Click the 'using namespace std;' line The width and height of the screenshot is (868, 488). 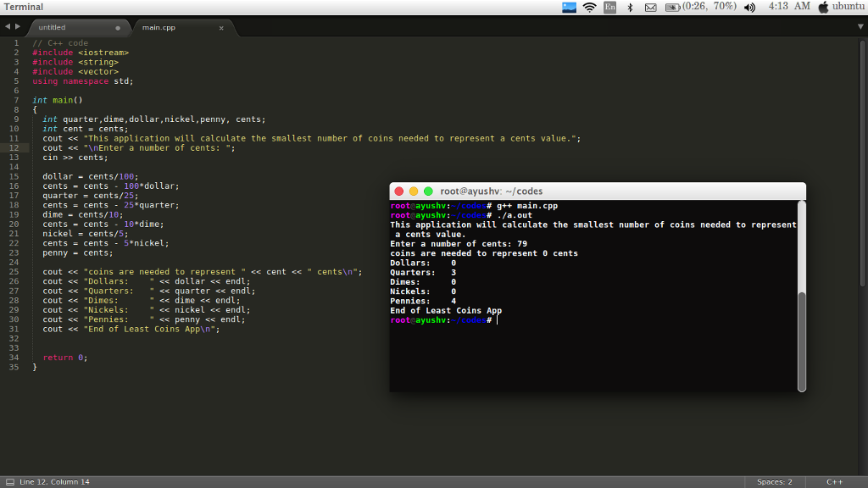[x=82, y=81]
